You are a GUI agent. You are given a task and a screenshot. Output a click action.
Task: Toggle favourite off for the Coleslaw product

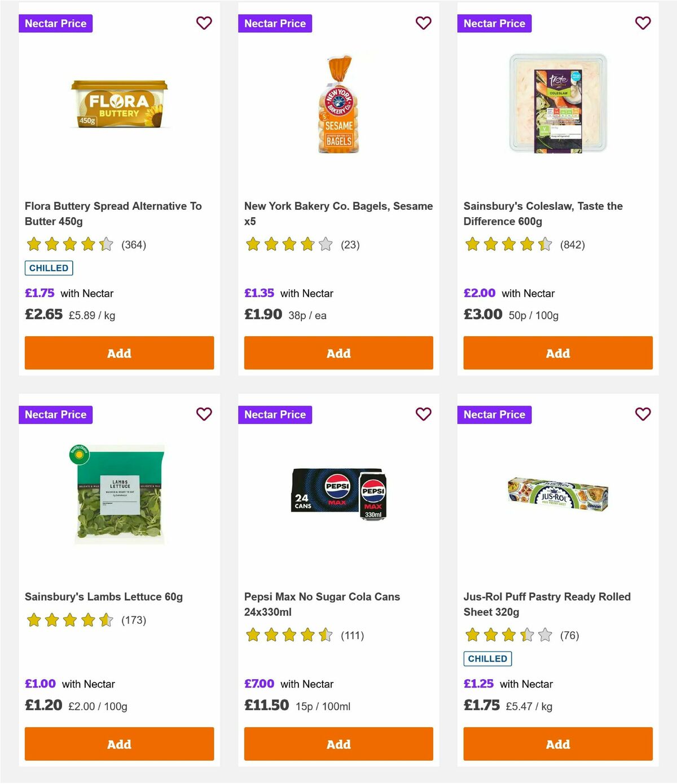pyautogui.click(x=643, y=23)
